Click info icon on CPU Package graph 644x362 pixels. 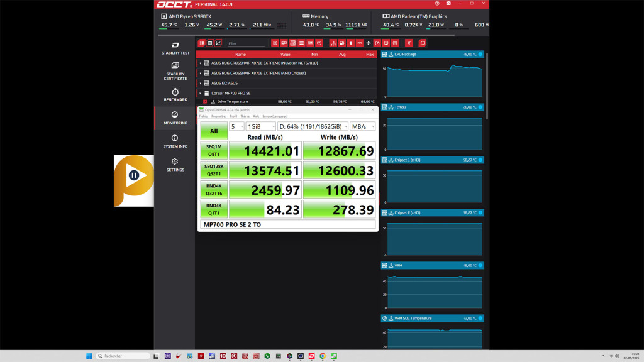tap(480, 54)
